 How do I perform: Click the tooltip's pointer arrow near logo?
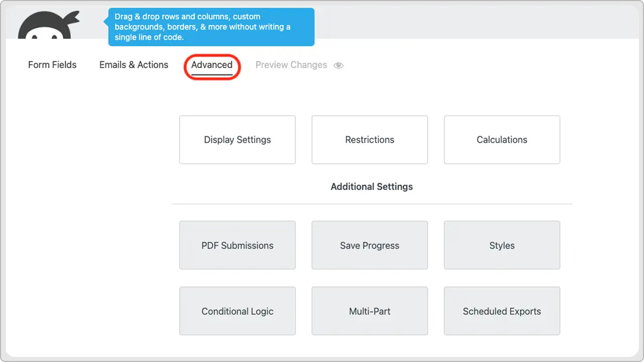(106, 22)
